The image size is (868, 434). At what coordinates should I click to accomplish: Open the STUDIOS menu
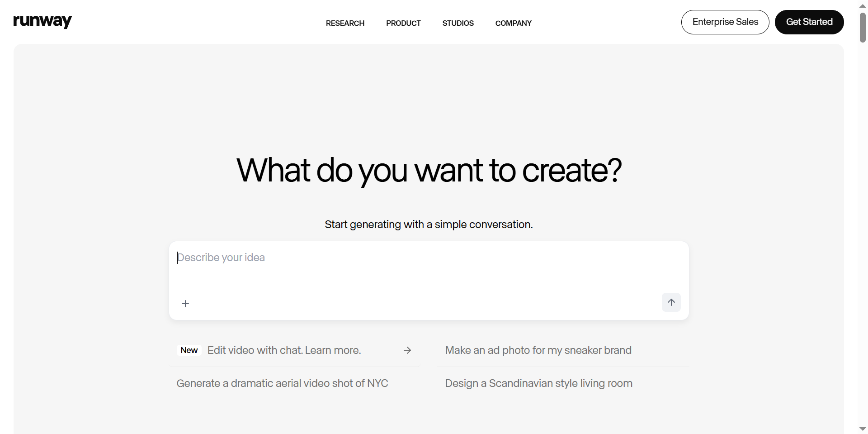[x=458, y=23]
